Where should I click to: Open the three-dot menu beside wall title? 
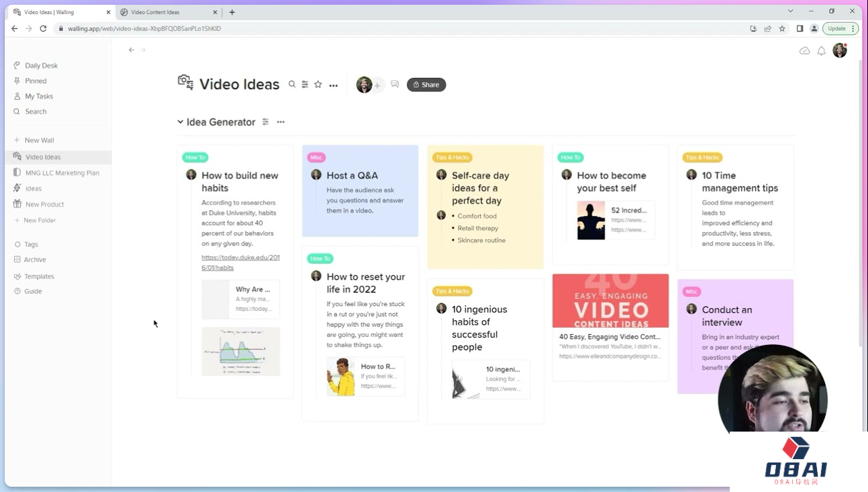click(334, 85)
